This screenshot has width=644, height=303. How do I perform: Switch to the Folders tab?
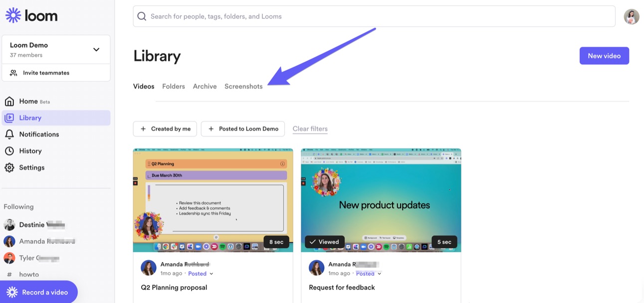coord(174,86)
